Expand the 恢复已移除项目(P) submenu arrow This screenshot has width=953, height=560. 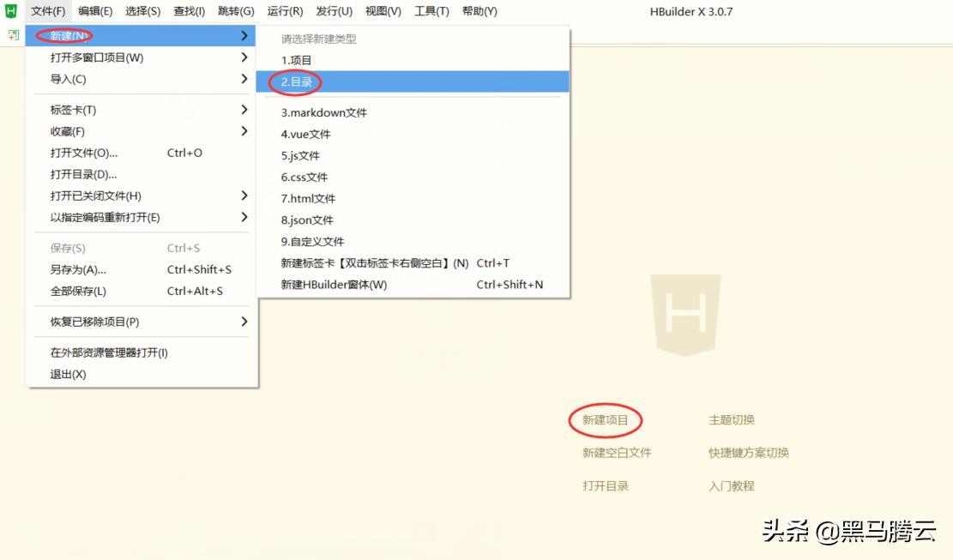[x=244, y=322]
